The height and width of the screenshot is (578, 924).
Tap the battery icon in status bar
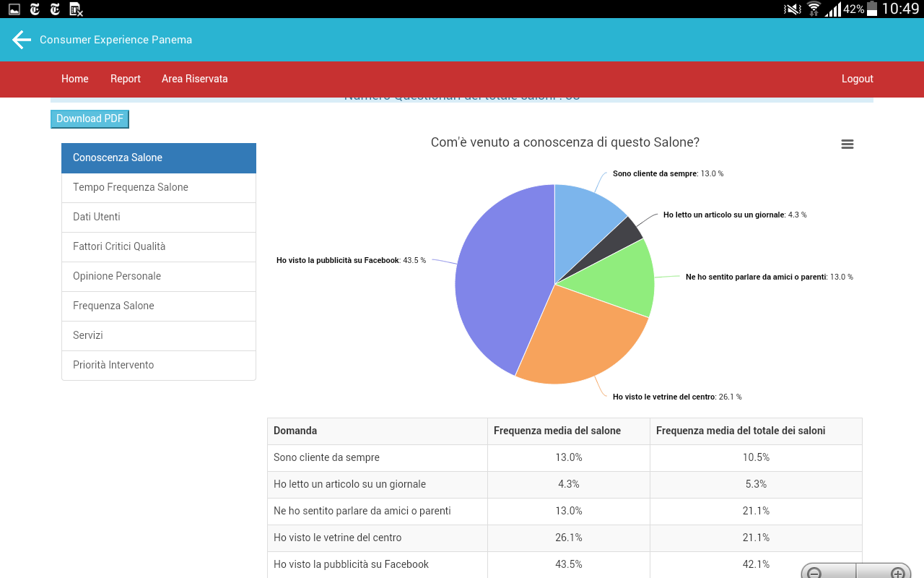(873, 9)
